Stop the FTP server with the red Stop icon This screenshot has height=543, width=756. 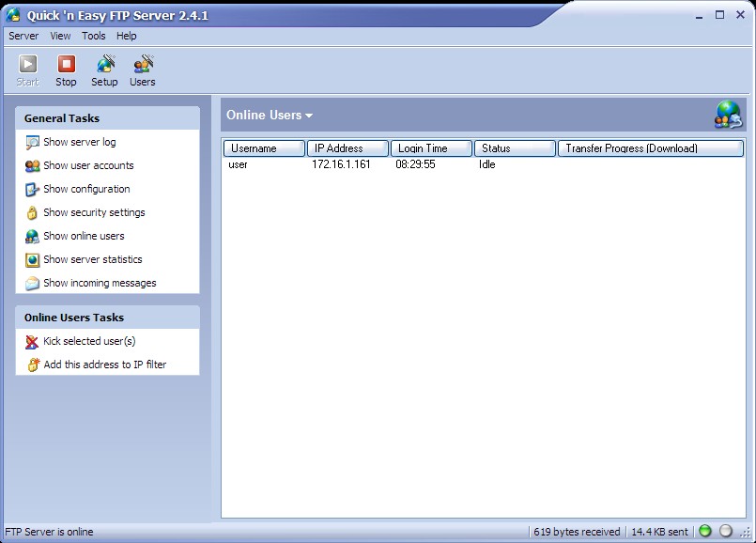tap(66, 64)
